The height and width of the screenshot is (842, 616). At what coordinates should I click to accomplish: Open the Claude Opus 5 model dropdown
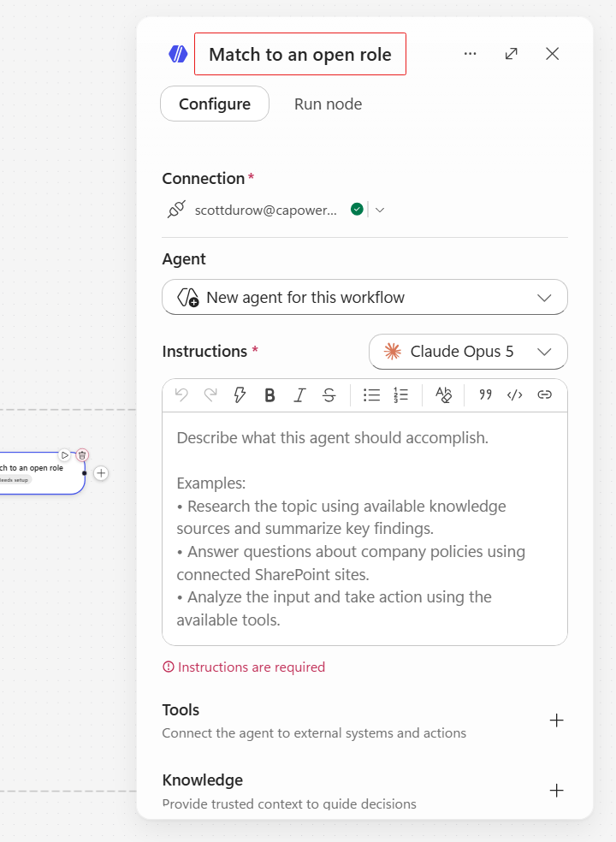[468, 352]
